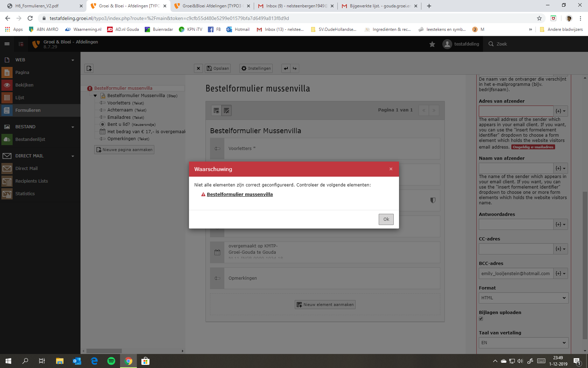Open Spotify from the taskbar
The width and height of the screenshot is (588, 368).
[x=111, y=361]
